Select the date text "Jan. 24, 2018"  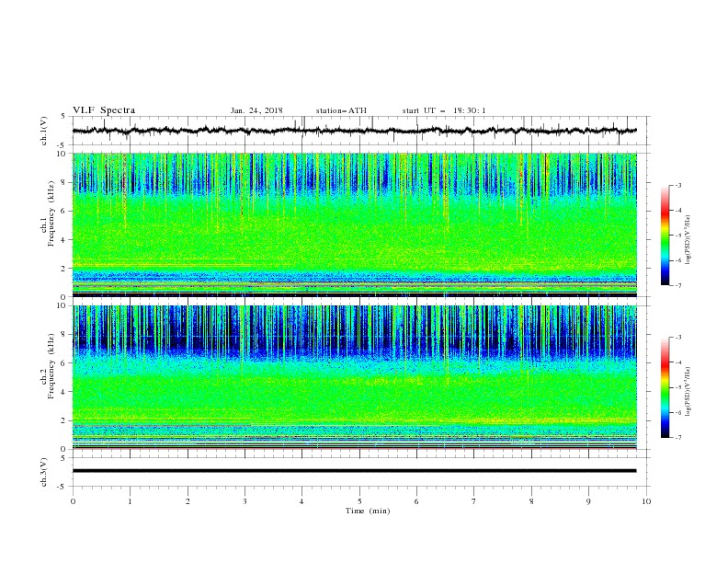pyautogui.click(x=256, y=110)
